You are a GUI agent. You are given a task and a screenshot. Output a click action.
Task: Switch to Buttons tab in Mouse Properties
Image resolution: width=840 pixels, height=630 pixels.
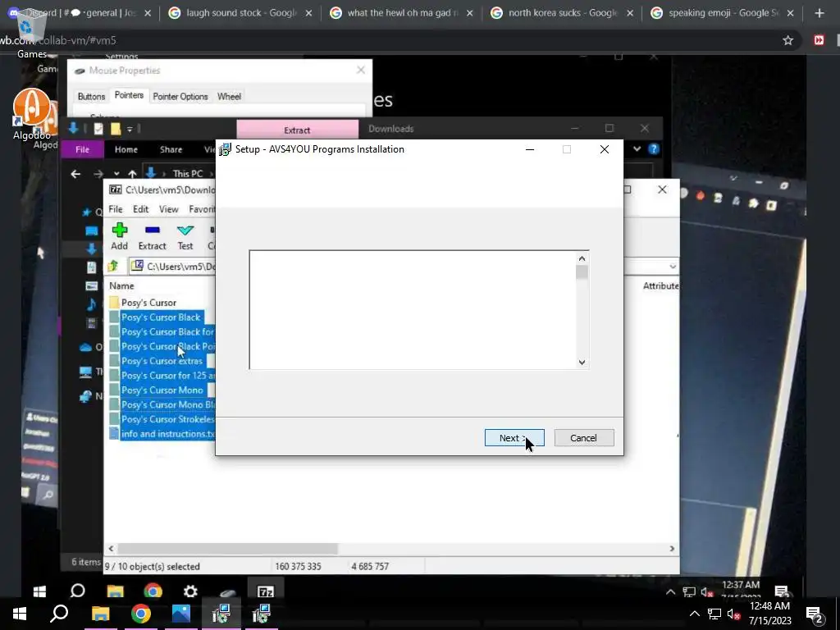pos(91,97)
